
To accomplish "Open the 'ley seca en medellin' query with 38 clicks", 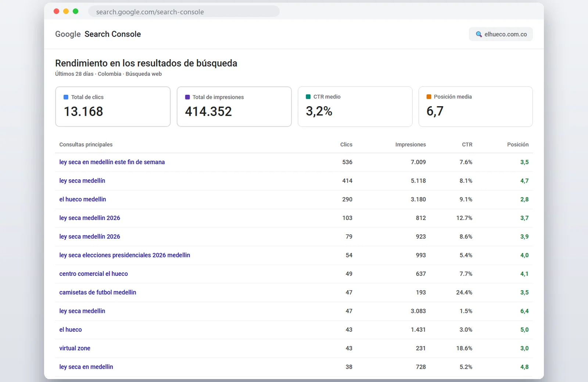I will point(86,367).
